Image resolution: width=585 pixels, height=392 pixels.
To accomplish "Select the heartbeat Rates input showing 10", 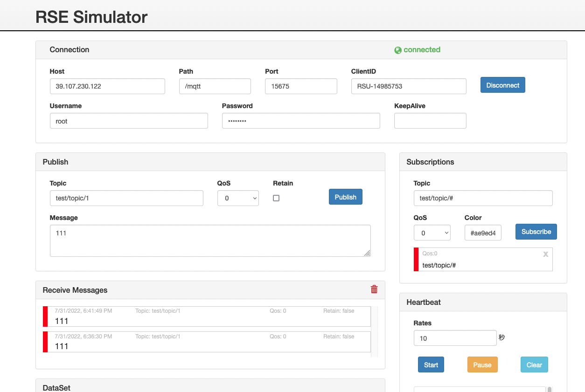I will pos(455,338).
